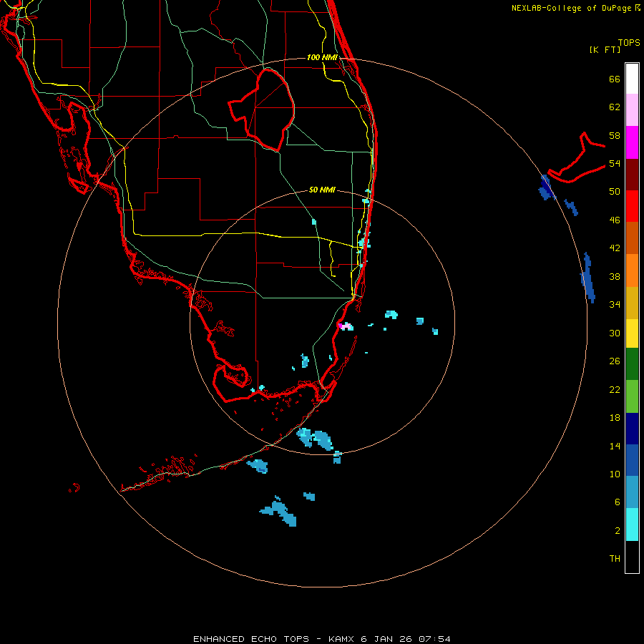Click the white swatch atop the tops scale

pyautogui.click(x=632, y=79)
